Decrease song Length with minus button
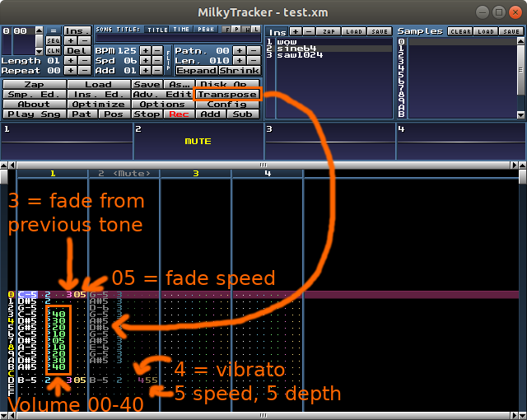The height and width of the screenshot is (420, 527). click(84, 60)
